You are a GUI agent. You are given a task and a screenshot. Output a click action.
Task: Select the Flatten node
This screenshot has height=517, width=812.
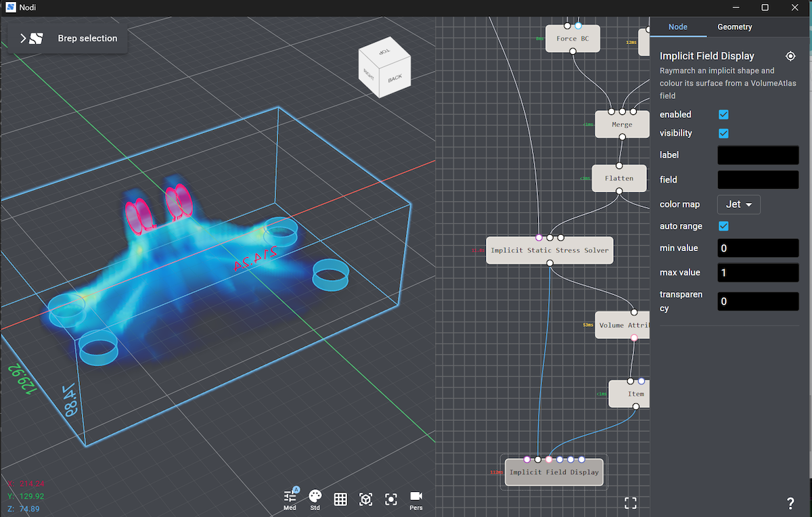619,178
